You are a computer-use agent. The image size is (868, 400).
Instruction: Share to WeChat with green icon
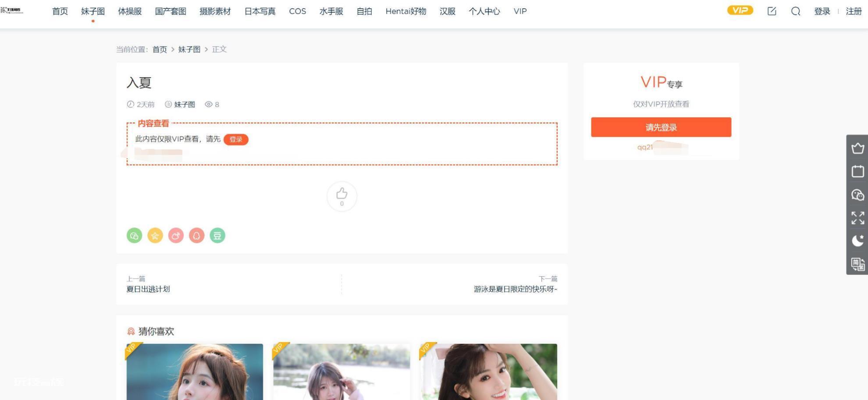click(135, 236)
